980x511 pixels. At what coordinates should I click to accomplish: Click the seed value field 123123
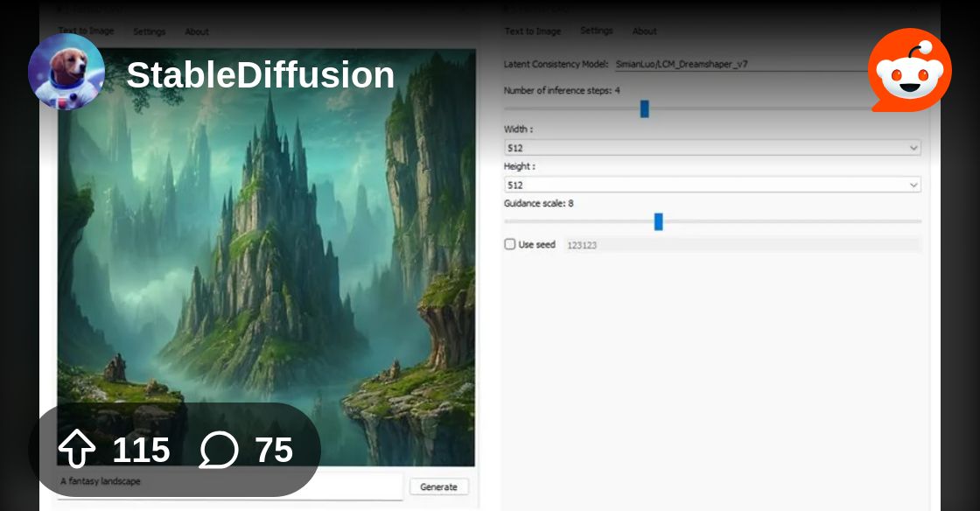click(582, 245)
